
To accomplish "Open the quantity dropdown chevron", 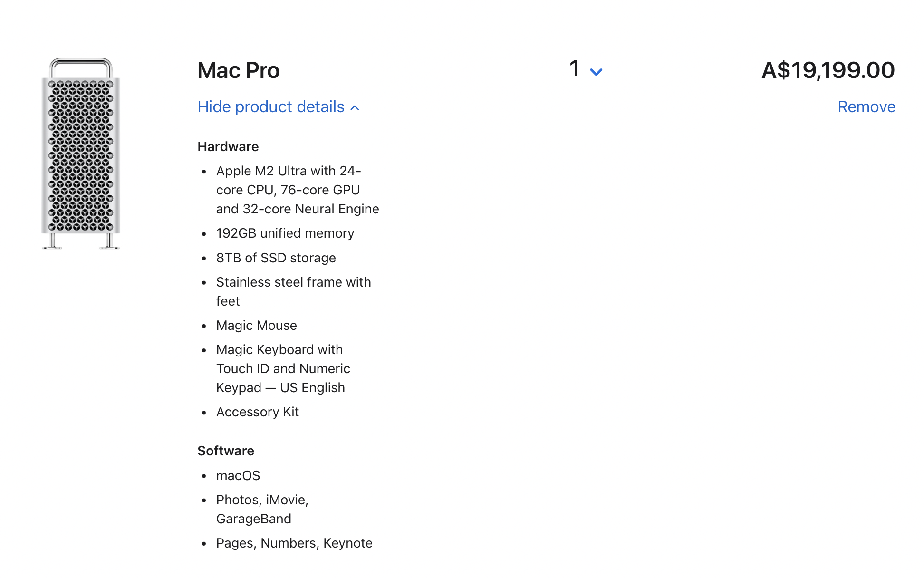I will pos(596,72).
